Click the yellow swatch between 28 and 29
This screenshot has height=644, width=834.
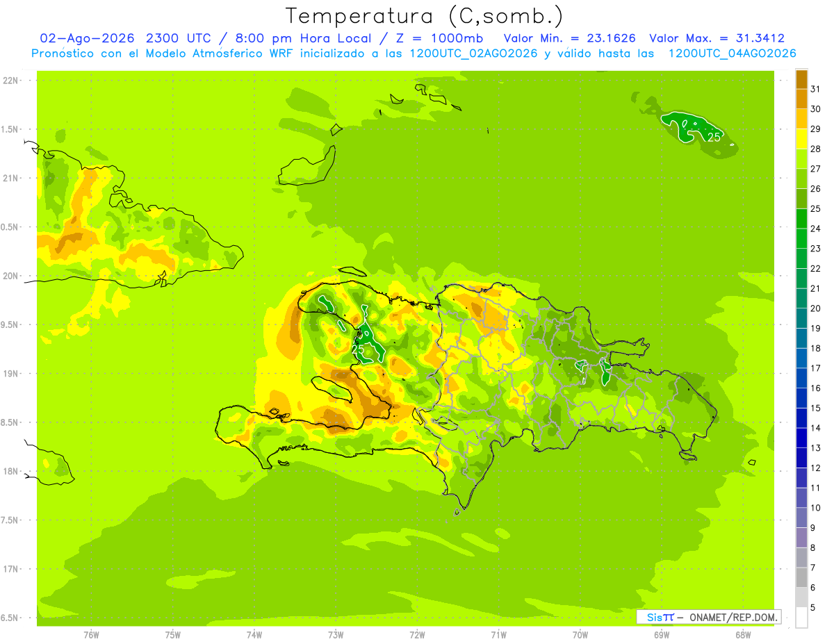[x=801, y=139]
